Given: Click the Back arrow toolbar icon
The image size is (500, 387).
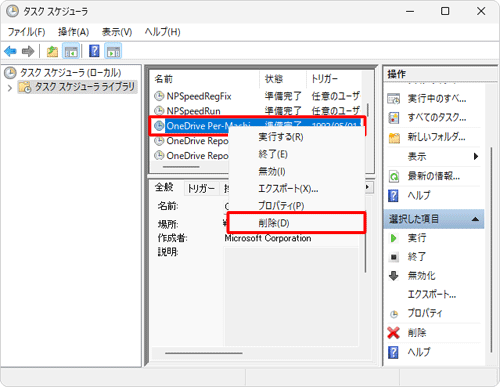Looking at the screenshot, I should point(10,51).
